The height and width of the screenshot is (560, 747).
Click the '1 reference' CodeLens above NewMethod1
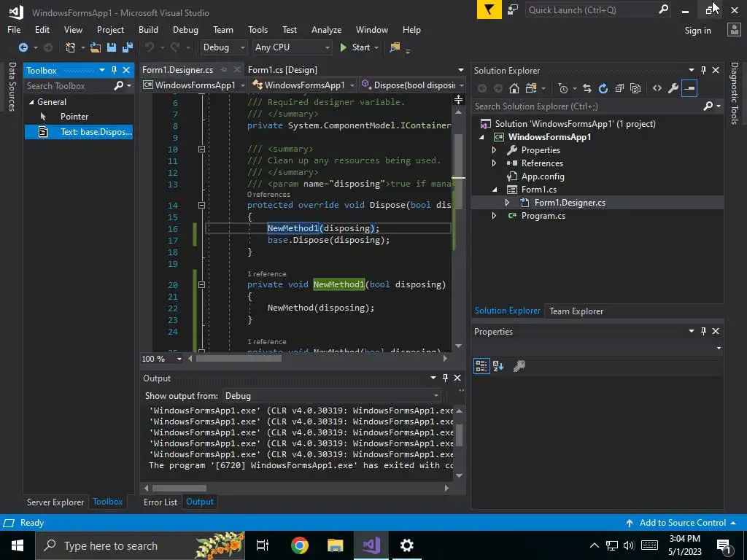(267, 274)
